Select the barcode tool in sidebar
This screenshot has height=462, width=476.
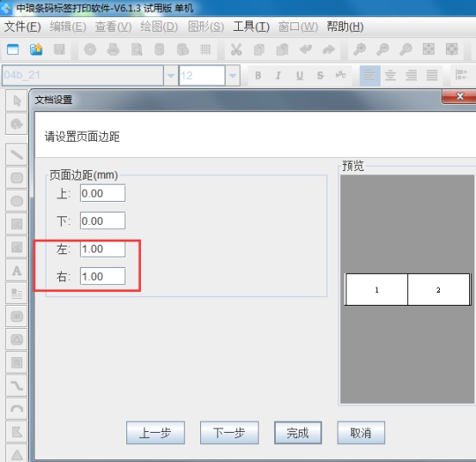[16, 316]
